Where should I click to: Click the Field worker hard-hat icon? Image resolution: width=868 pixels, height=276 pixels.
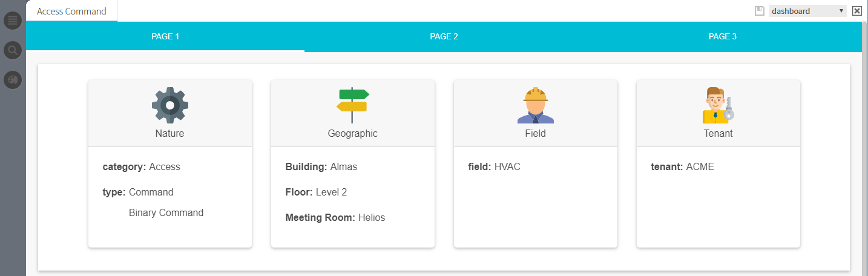(x=535, y=105)
